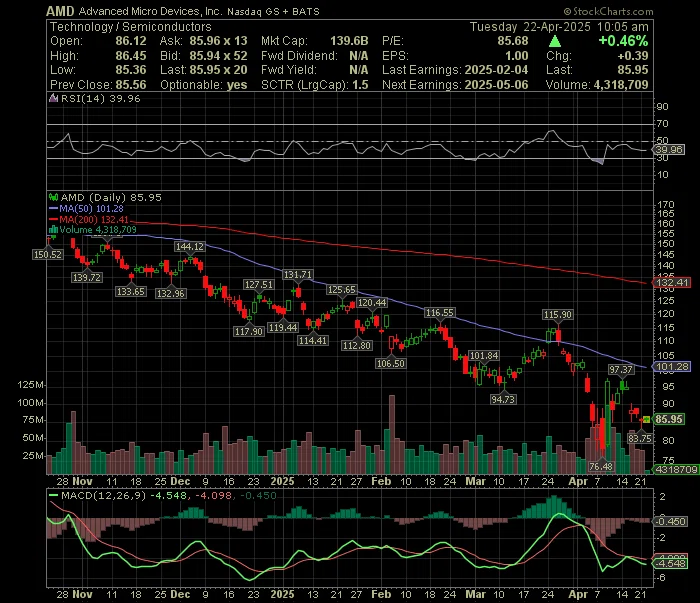The height and width of the screenshot is (603, 700).
Task: Click the -4.548 MACD value tag
Action: click(670, 563)
